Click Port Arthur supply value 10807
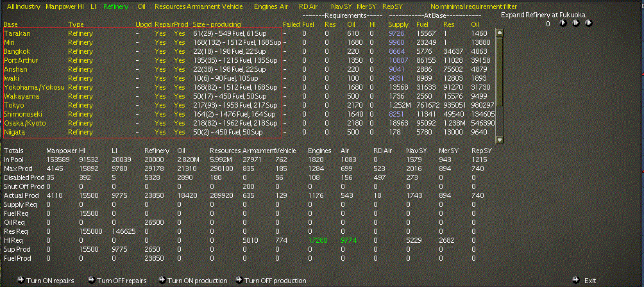Image resolution: width=644 pixels, height=287 pixels. point(398,61)
